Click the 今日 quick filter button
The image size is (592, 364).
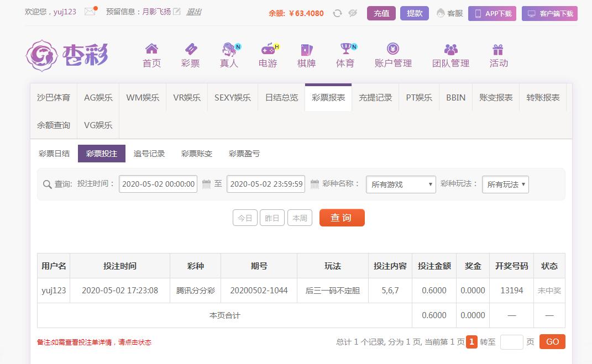point(245,218)
